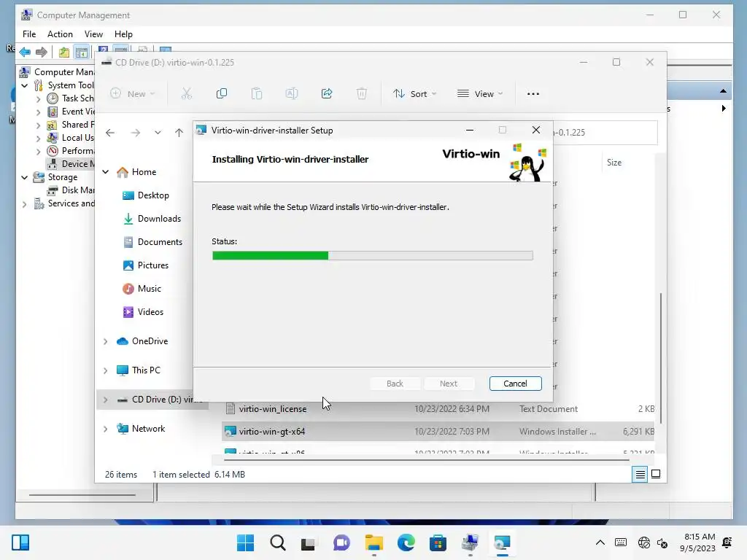Launch Microsoft Edge from taskbar
747x560 pixels.
coord(406,542)
